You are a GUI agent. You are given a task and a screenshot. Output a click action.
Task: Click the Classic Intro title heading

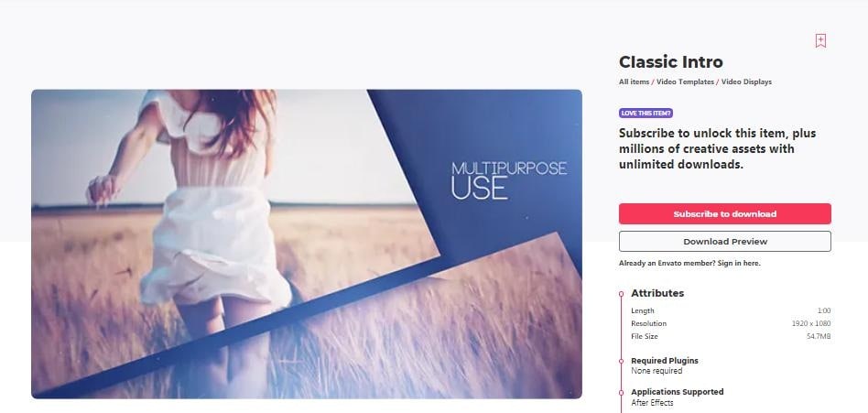click(x=671, y=61)
